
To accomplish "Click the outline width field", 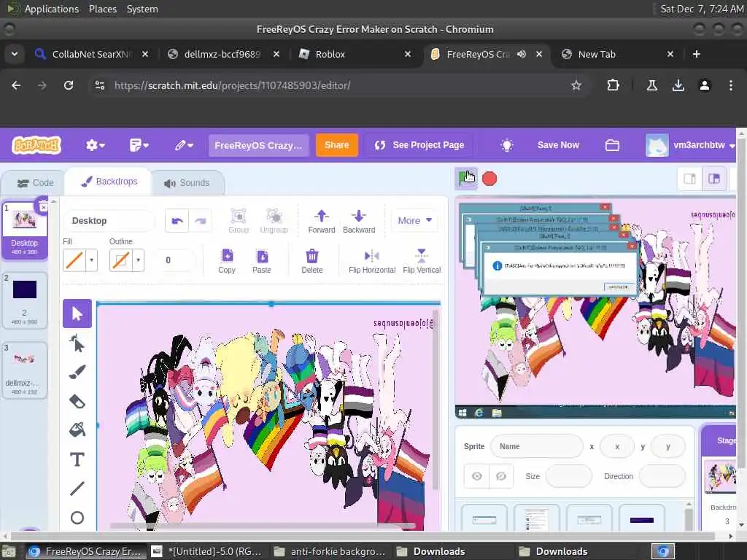I will click(x=174, y=260).
